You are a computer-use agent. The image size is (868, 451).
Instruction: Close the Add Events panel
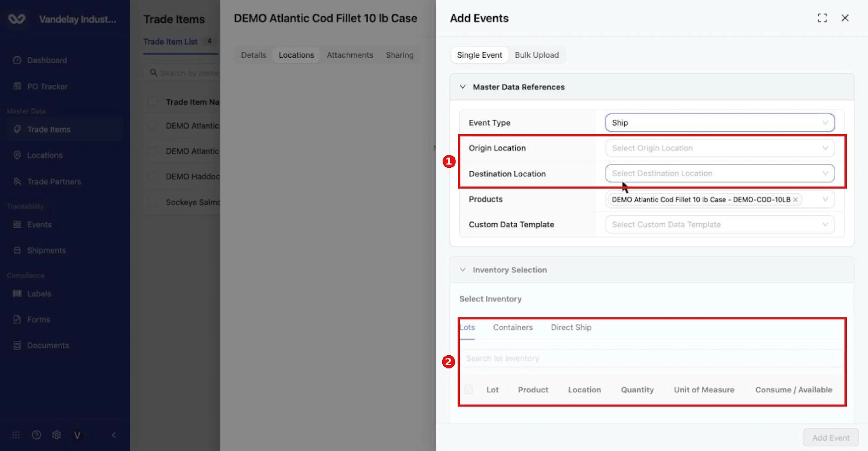click(x=845, y=18)
